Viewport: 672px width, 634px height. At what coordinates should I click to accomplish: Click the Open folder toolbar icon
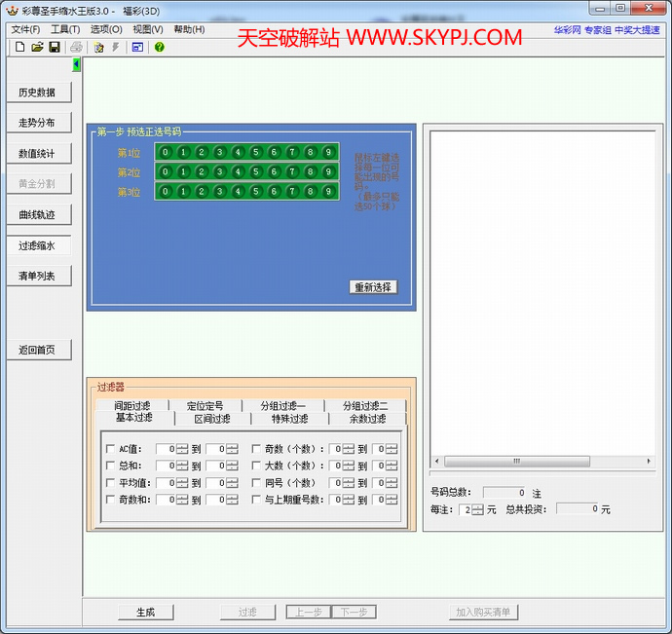[x=37, y=47]
